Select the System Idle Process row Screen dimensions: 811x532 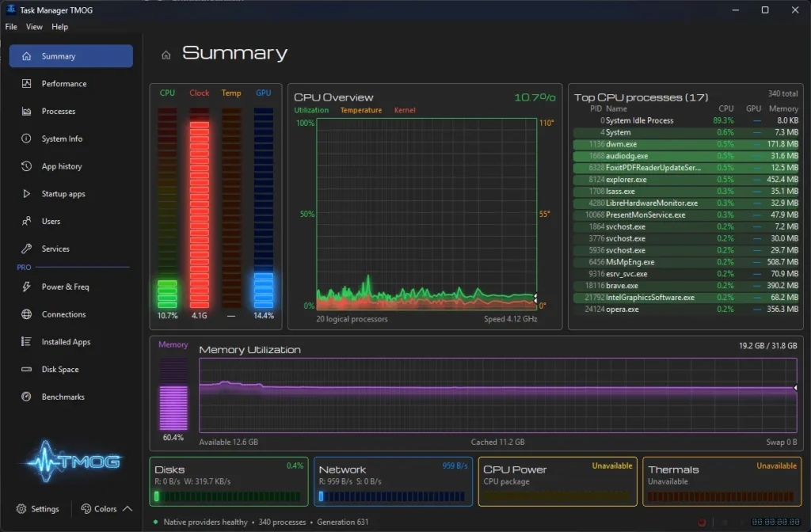click(x=686, y=120)
